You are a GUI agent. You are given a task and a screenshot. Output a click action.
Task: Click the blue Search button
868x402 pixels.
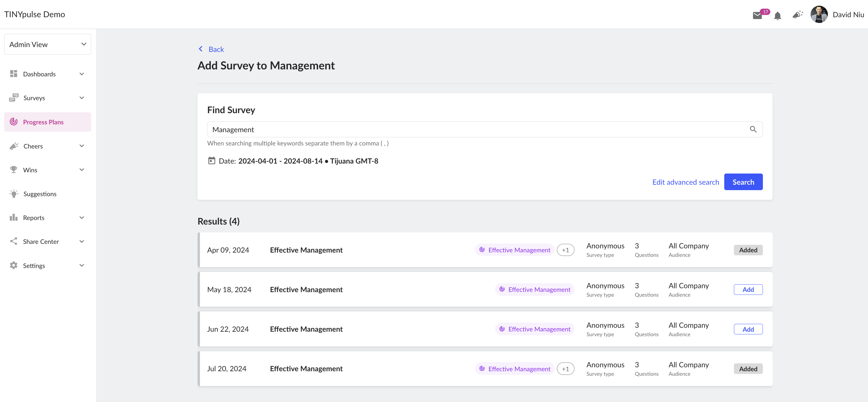(743, 182)
